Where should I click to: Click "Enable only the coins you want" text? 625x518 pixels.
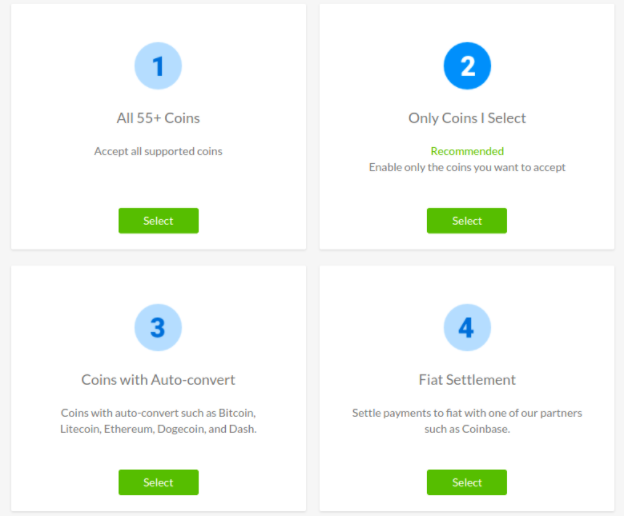click(466, 167)
